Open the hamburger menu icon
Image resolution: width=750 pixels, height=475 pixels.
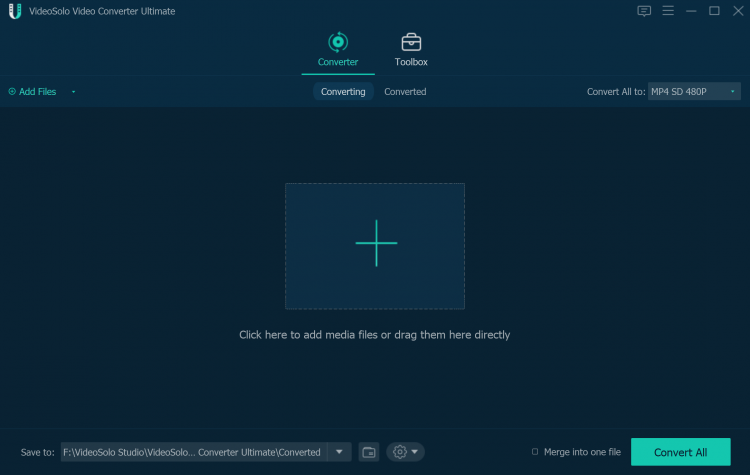point(668,11)
